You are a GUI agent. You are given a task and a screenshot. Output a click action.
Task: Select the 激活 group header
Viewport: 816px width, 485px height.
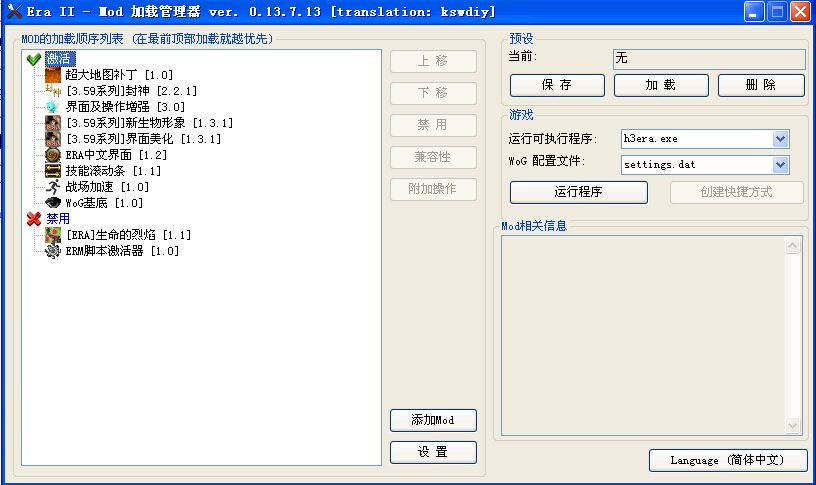pos(60,59)
